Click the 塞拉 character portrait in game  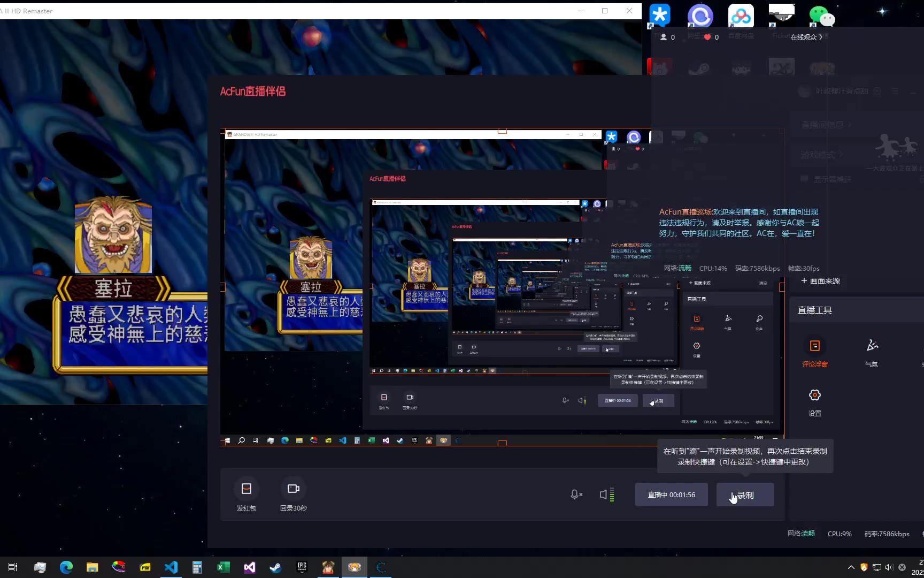pyautogui.click(x=113, y=234)
